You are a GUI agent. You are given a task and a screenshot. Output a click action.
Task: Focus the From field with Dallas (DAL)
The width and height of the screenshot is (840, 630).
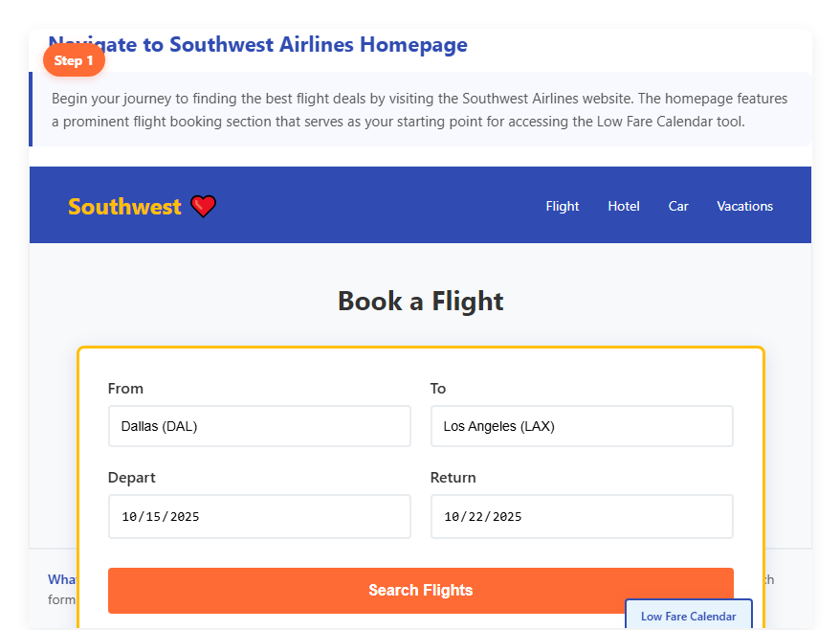[x=259, y=426]
